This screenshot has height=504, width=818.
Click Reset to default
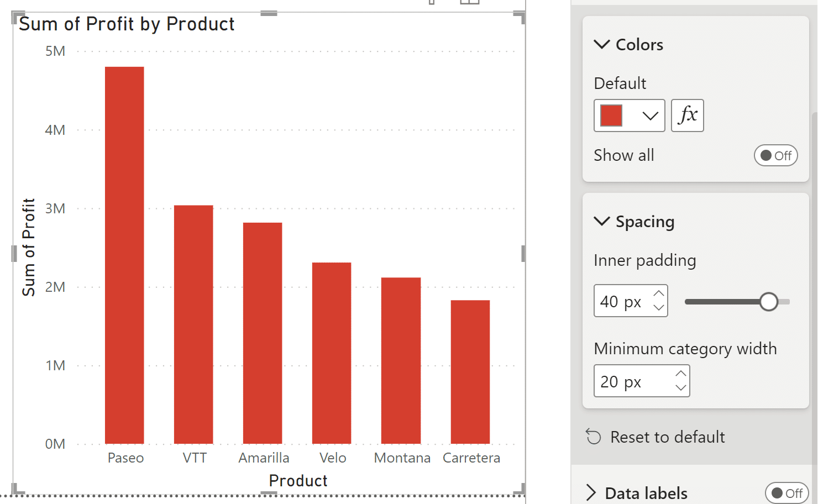pos(668,437)
